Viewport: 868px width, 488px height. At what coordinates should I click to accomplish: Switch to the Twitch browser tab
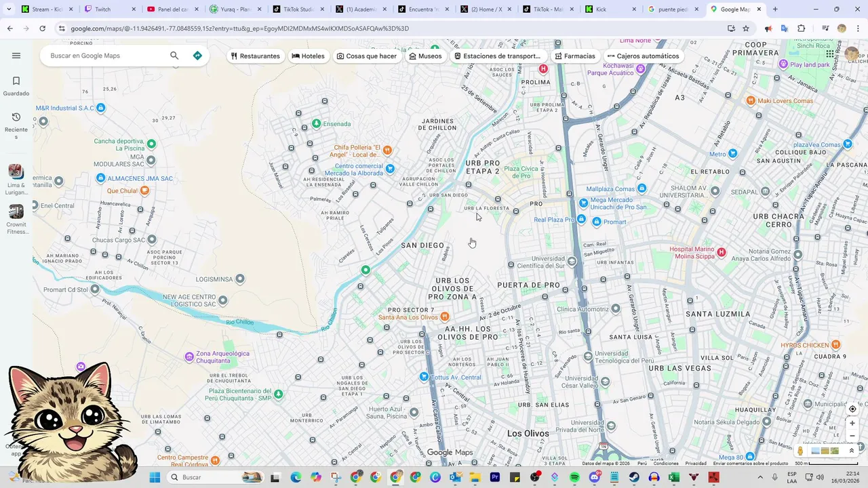click(x=108, y=9)
